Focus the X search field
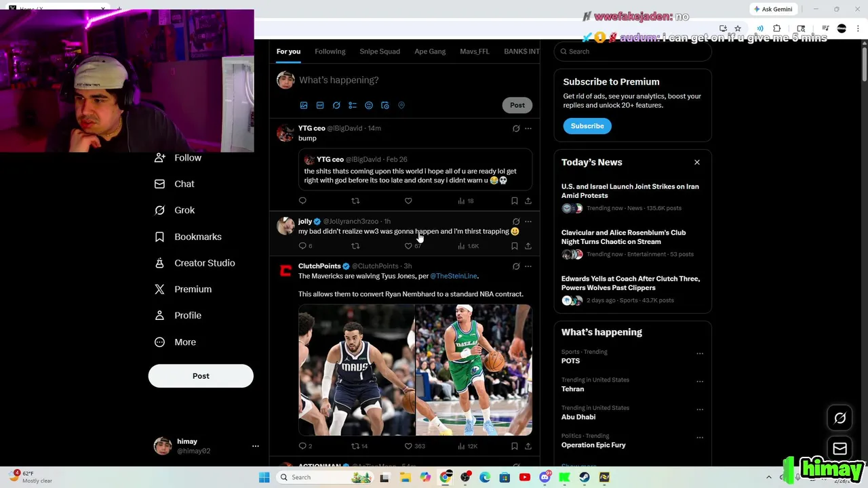The width and height of the screenshot is (868, 488). point(633,52)
